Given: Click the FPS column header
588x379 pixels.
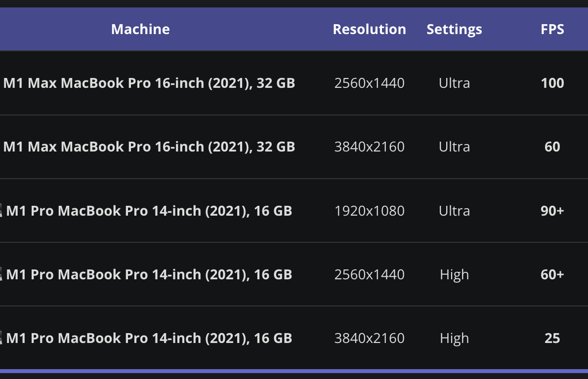Looking at the screenshot, I should 552,29.
